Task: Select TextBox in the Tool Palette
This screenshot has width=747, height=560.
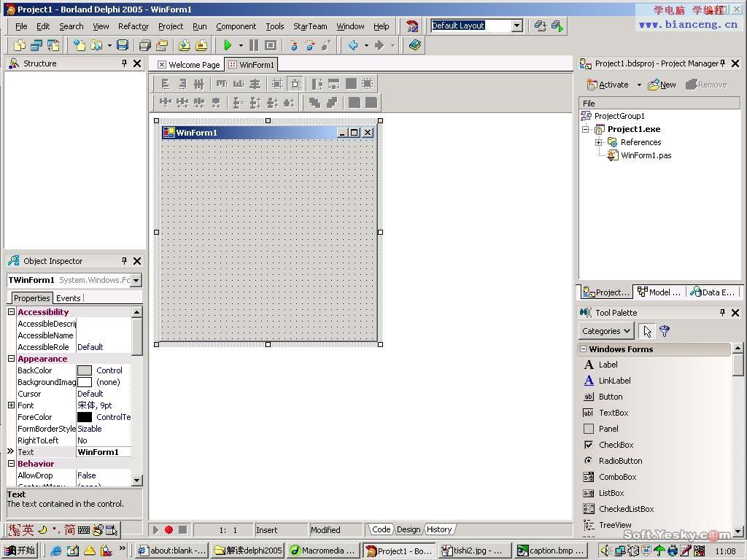Action: point(614,413)
